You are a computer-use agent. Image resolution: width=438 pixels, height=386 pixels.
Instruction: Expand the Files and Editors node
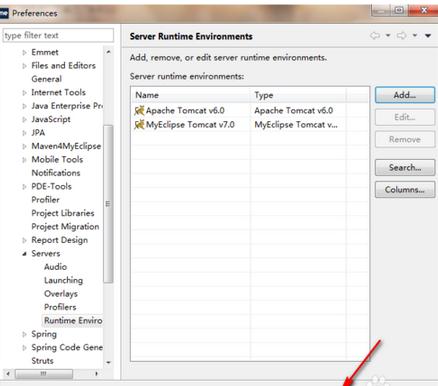24,66
